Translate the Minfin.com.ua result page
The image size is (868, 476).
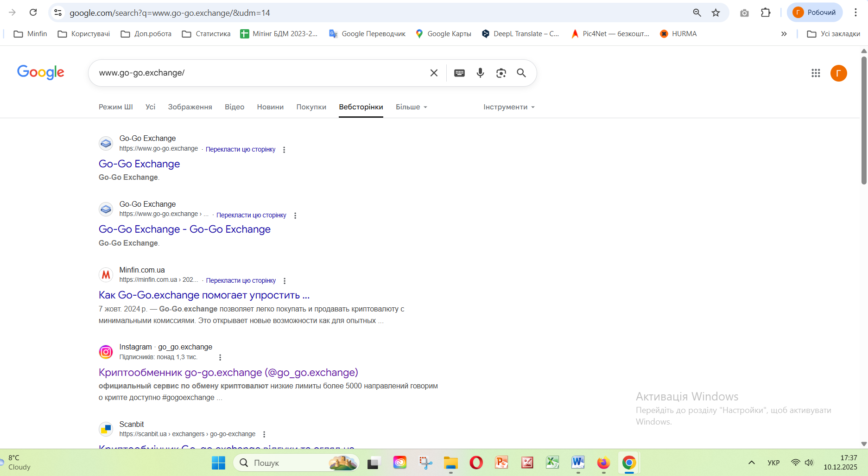[x=241, y=280]
